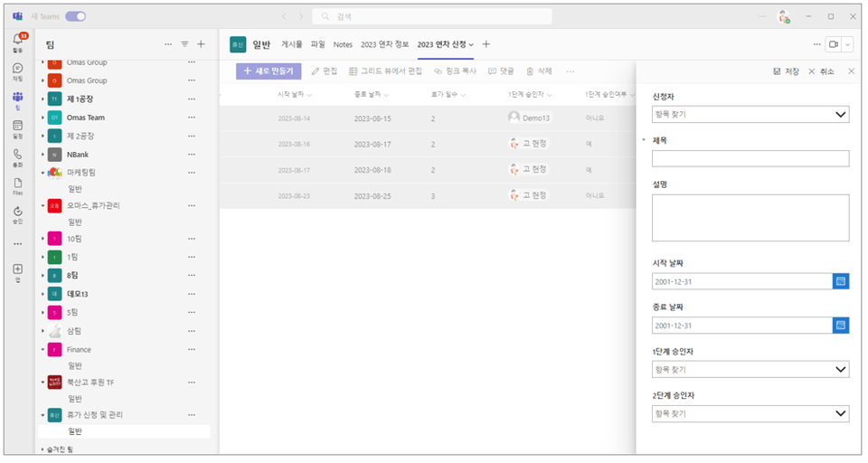868x463 pixels.
Task: Cancel the form with 취소
Action: pyautogui.click(x=822, y=71)
